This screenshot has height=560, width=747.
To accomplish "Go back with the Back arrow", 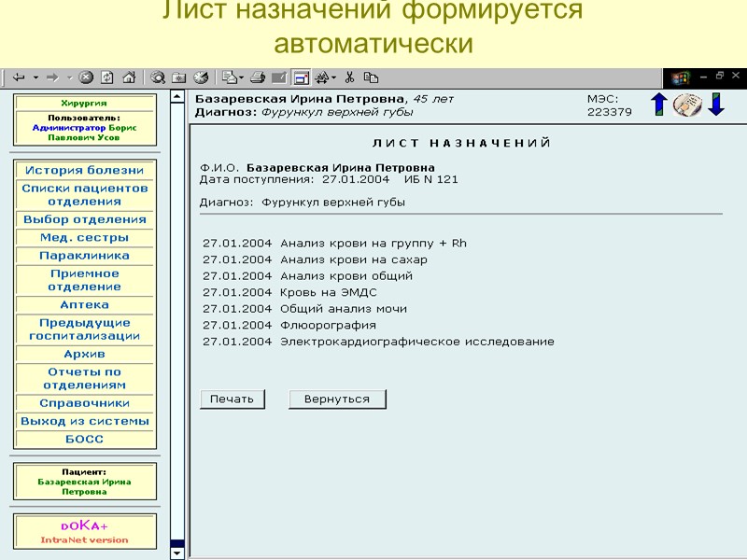I will click(19, 77).
